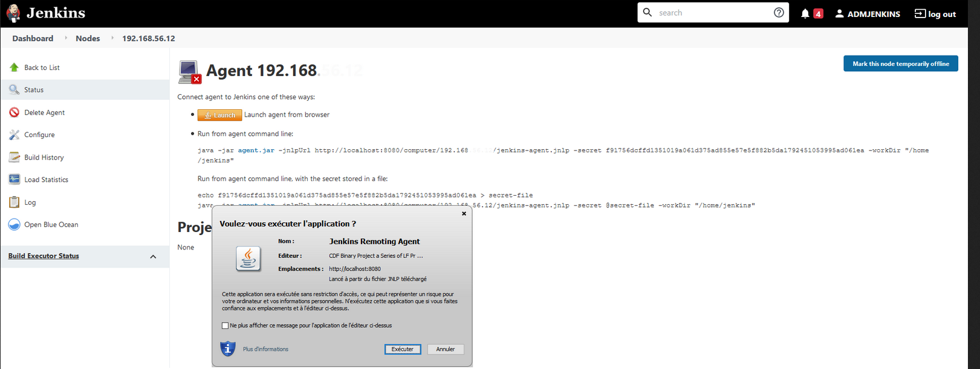
Task: Click the Log clipboard icon
Action: point(14,202)
